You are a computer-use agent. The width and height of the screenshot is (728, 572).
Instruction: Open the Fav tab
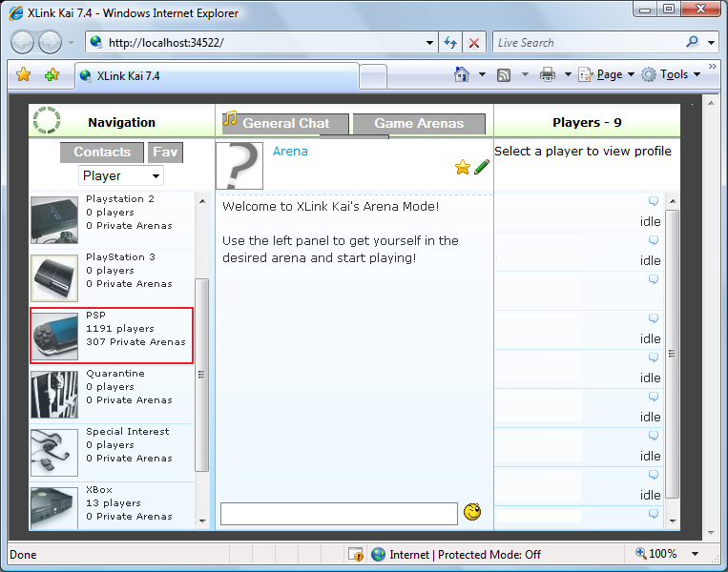pyautogui.click(x=165, y=153)
